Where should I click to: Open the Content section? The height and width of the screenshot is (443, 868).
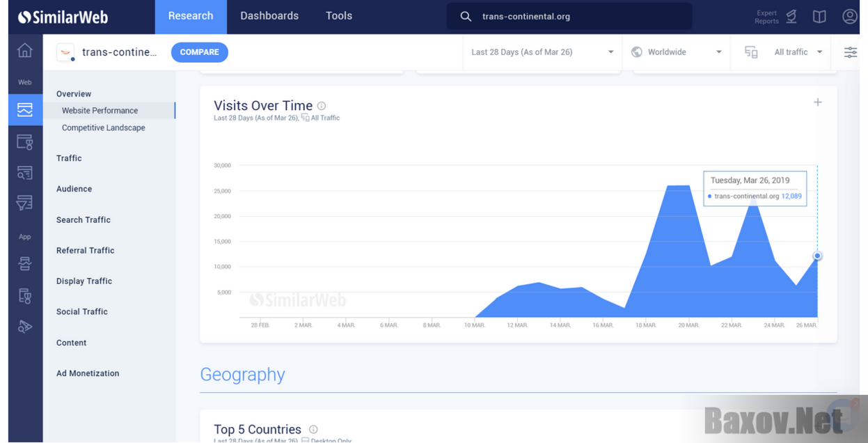pos(72,343)
